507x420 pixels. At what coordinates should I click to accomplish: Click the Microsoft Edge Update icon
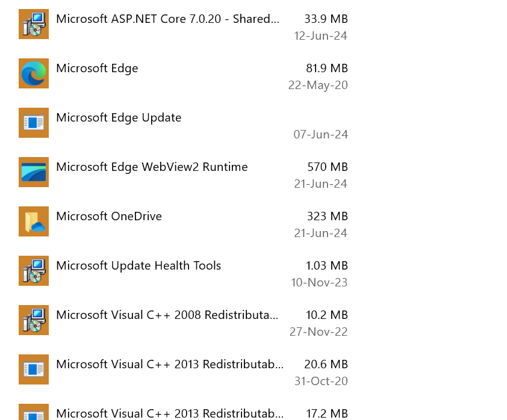(x=34, y=123)
